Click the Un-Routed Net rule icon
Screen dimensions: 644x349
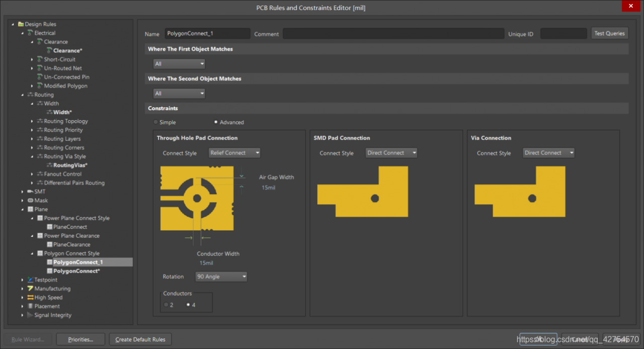tap(40, 68)
